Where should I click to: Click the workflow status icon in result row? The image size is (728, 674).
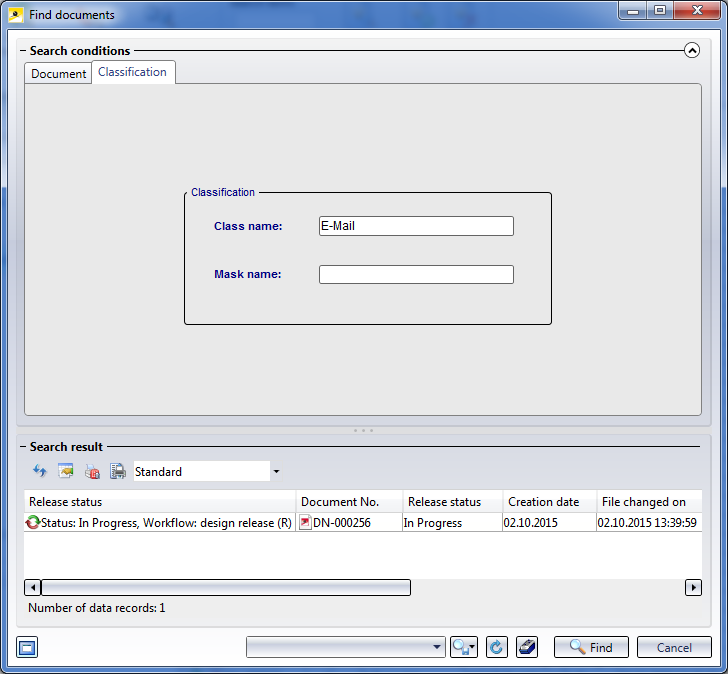click(32, 523)
